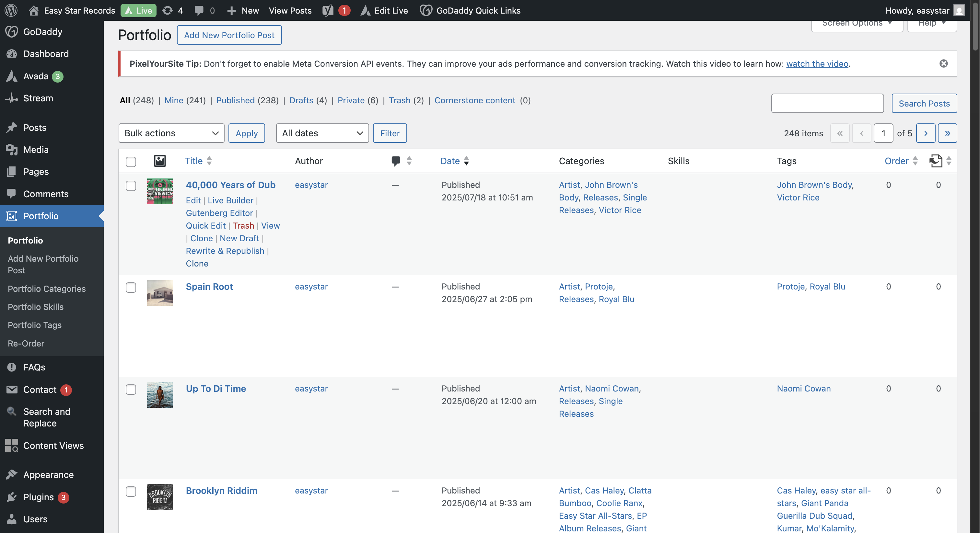980x533 pixels.
Task: Expand the All dates filter dropdown
Action: pos(322,133)
